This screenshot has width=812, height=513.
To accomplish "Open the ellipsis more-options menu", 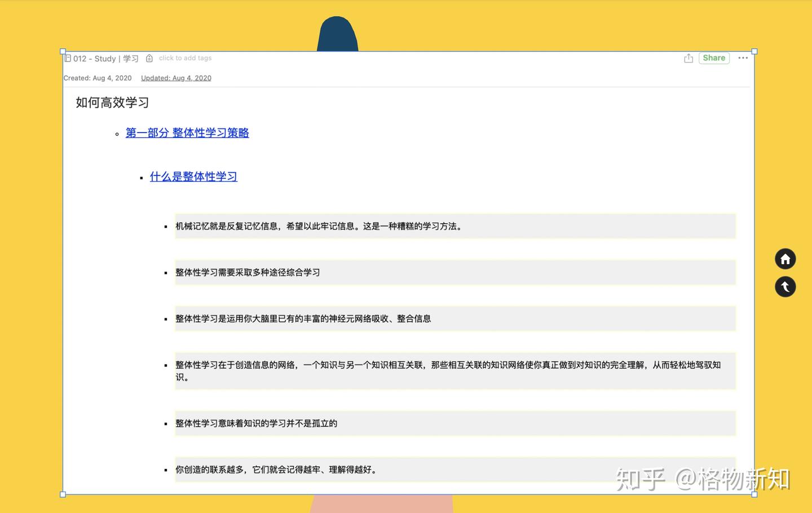I will click(x=743, y=58).
